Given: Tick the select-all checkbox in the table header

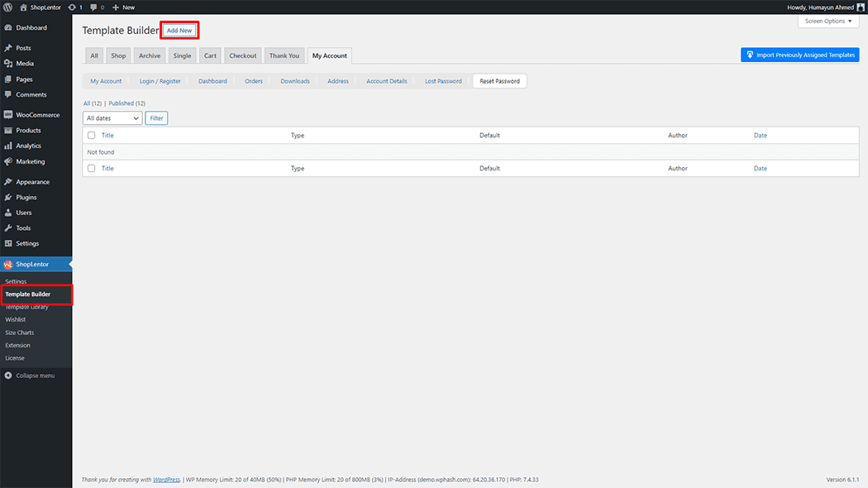Looking at the screenshot, I should click(x=91, y=135).
